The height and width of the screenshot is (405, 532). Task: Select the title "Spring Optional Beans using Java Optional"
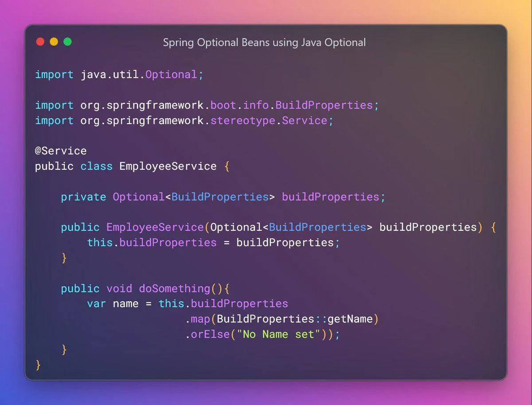264,43
